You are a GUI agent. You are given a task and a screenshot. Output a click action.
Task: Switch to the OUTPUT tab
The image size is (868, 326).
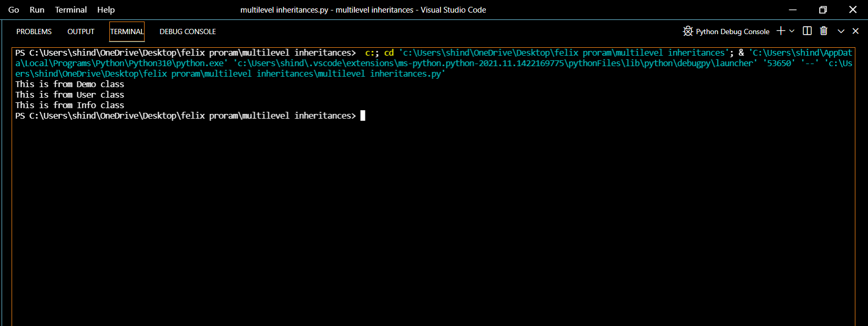tap(81, 31)
